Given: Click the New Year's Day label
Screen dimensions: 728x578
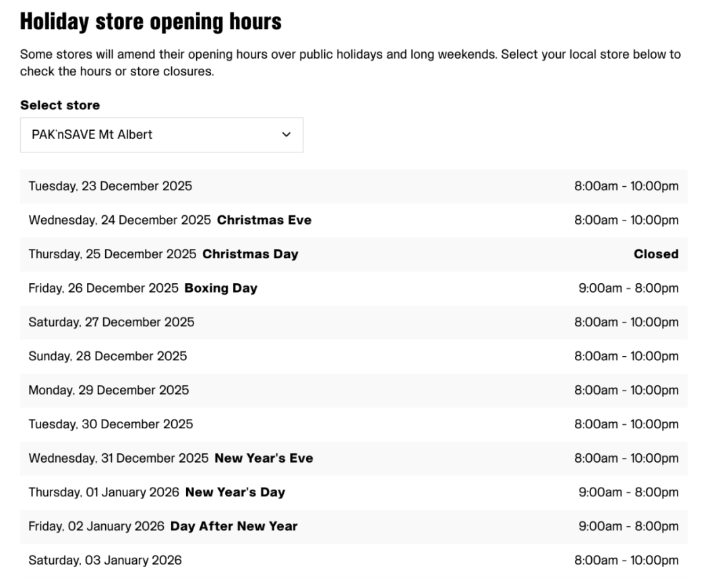Looking at the screenshot, I should point(235,492).
